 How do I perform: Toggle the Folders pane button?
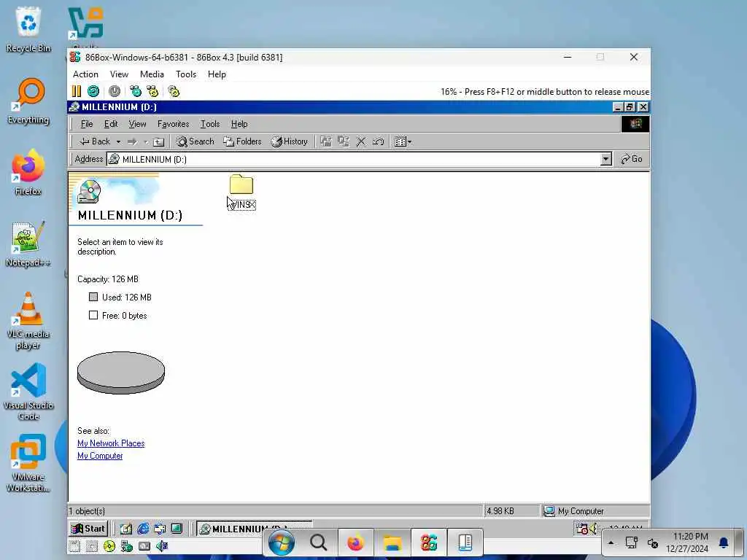242,141
